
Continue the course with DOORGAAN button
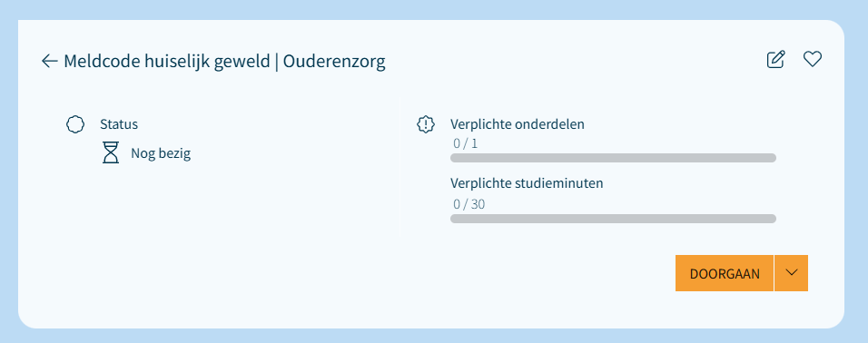(x=724, y=273)
